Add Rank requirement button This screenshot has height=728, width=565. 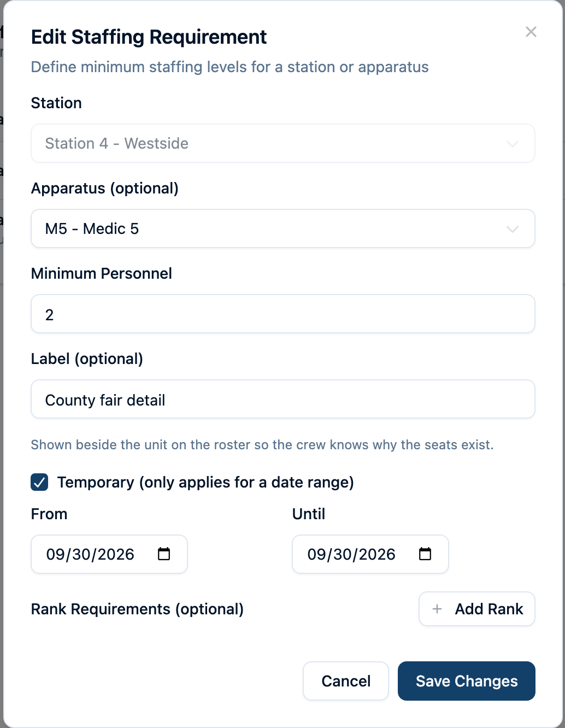[x=477, y=609]
